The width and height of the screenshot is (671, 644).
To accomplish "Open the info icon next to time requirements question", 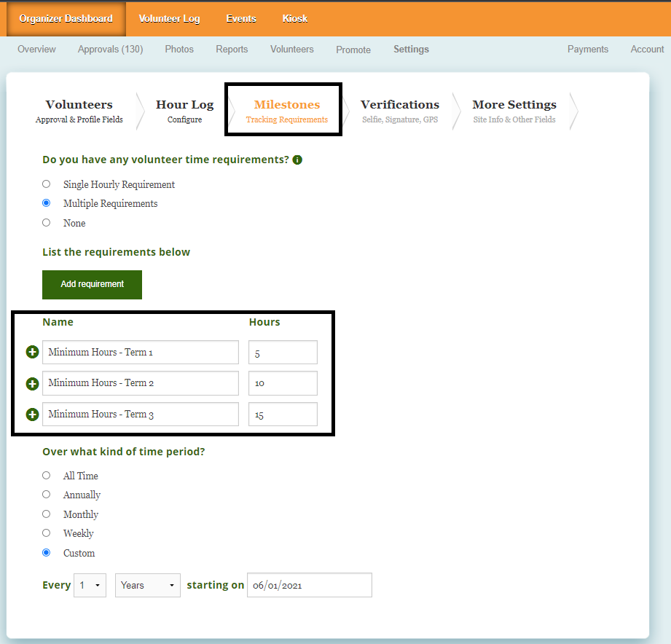I will click(x=297, y=160).
